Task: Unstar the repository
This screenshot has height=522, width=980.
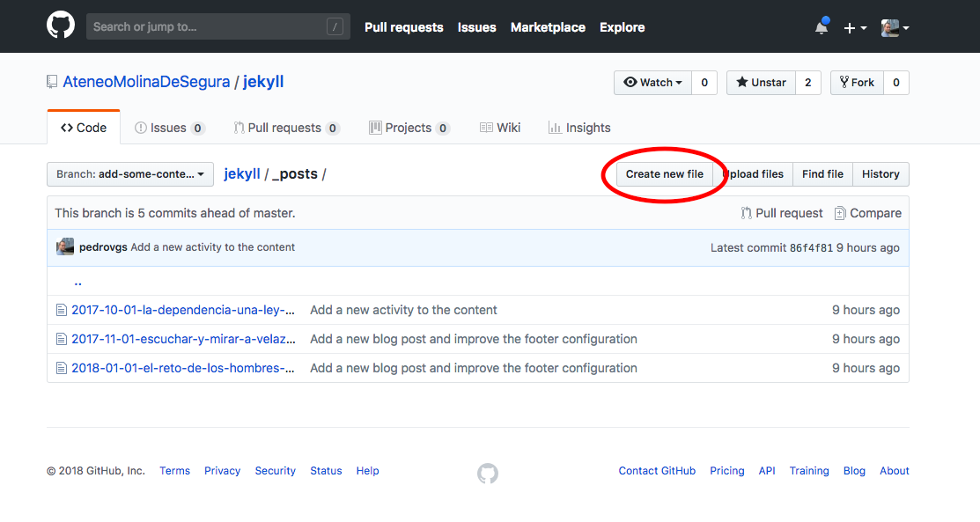Action: 761,83
